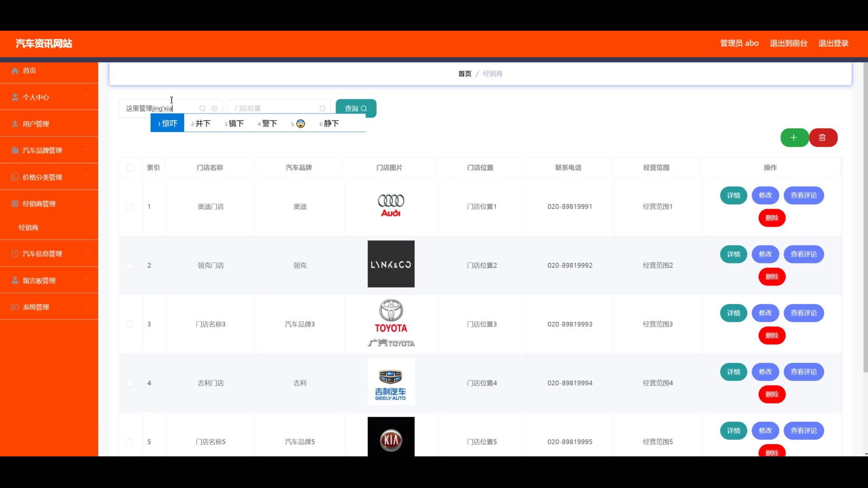Click 退出登录 to log out
The height and width of the screenshot is (488, 868).
pyautogui.click(x=833, y=43)
